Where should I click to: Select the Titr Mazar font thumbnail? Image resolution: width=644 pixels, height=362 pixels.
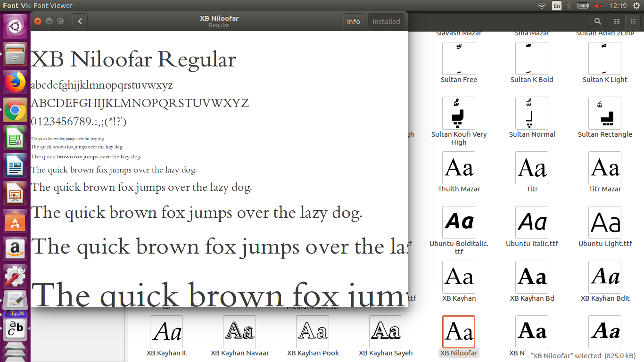coord(605,168)
